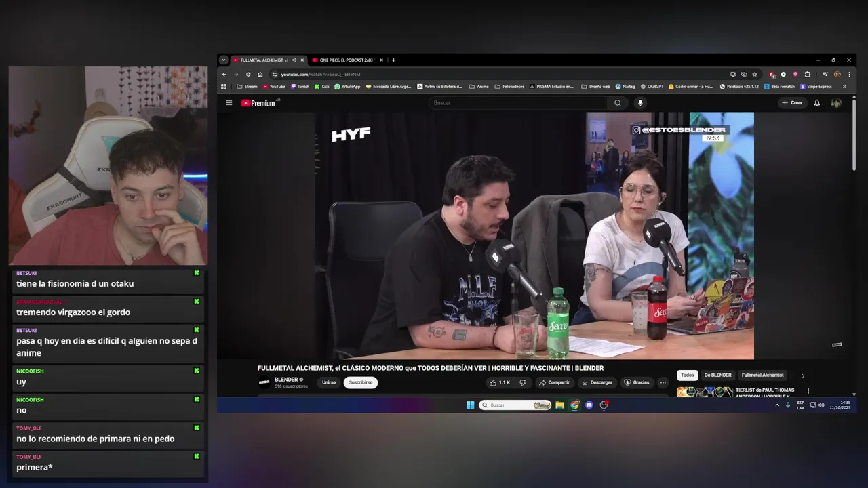
Task: Open the Stream bookmarks folder
Action: tap(247, 87)
